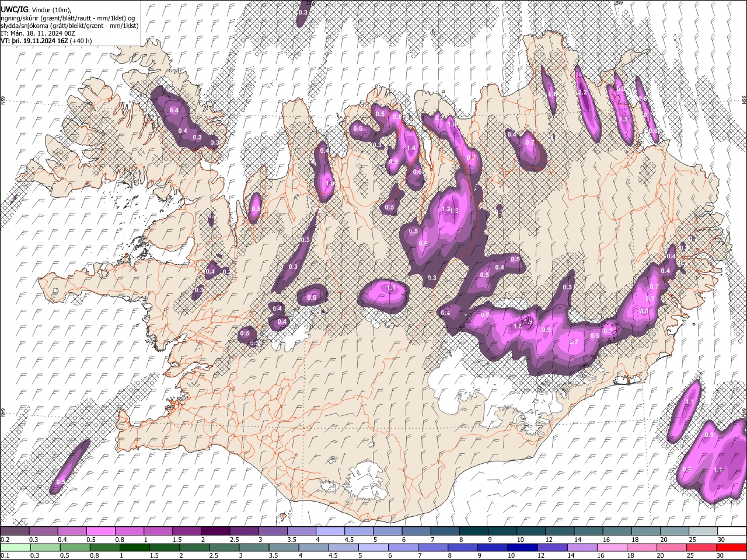Viewport: 747px width, 560px height.
Task: Click the '0.2' label in upper legend row
Action: coord(5,540)
